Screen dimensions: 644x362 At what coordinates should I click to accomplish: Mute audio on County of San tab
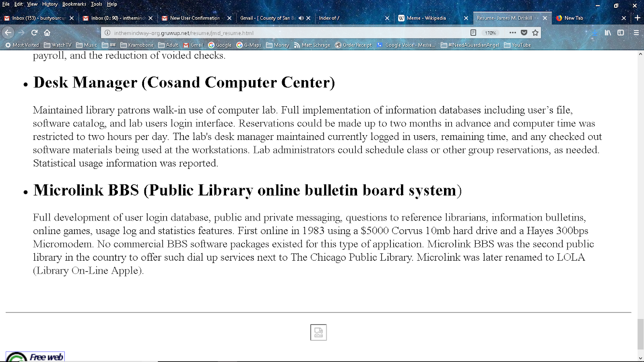(x=301, y=18)
